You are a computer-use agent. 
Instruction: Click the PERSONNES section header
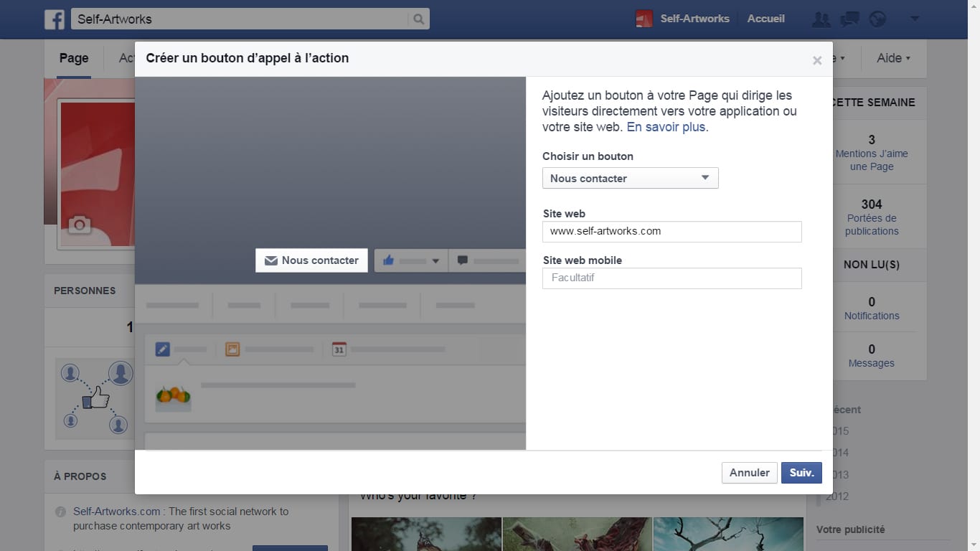click(x=85, y=291)
